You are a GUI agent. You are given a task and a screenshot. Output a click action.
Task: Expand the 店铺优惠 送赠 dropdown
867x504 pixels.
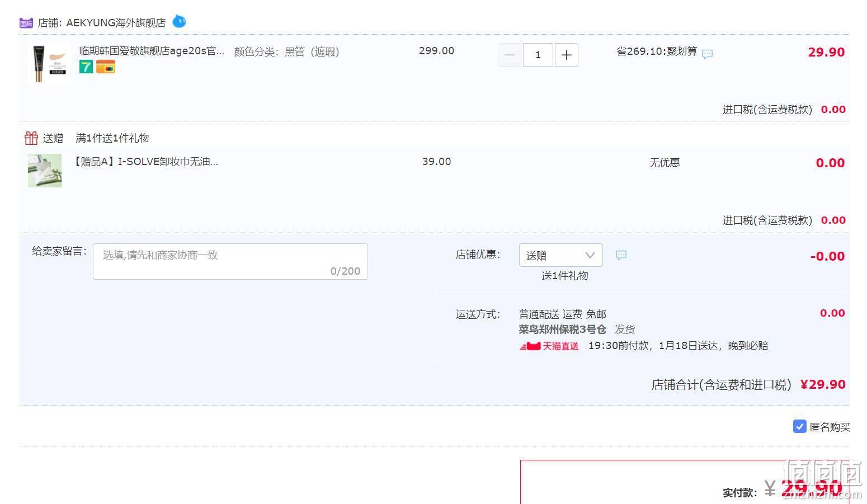pos(561,255)
